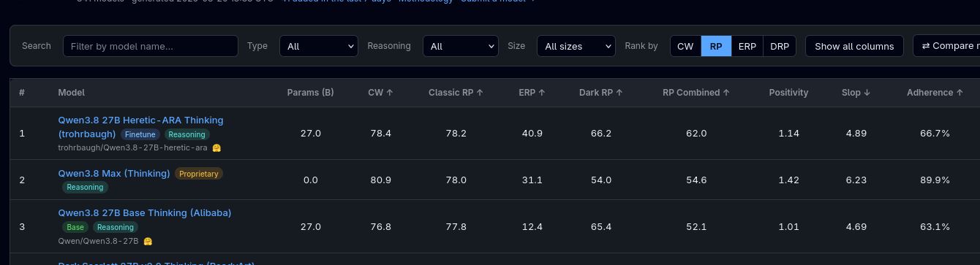Click the Proprietary badge on Qwen3.8 Max
The height and width of the screenshot is (265, 980).
click(199, 174)
